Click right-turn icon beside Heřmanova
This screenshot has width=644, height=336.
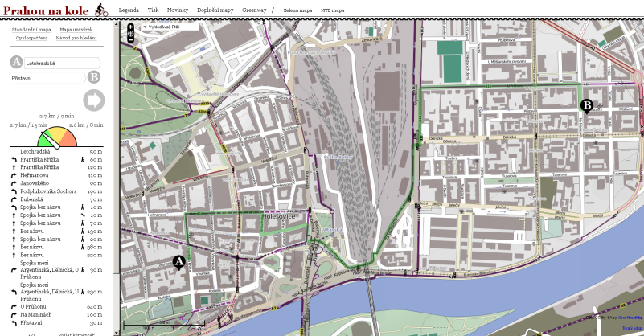pos(14,175)
